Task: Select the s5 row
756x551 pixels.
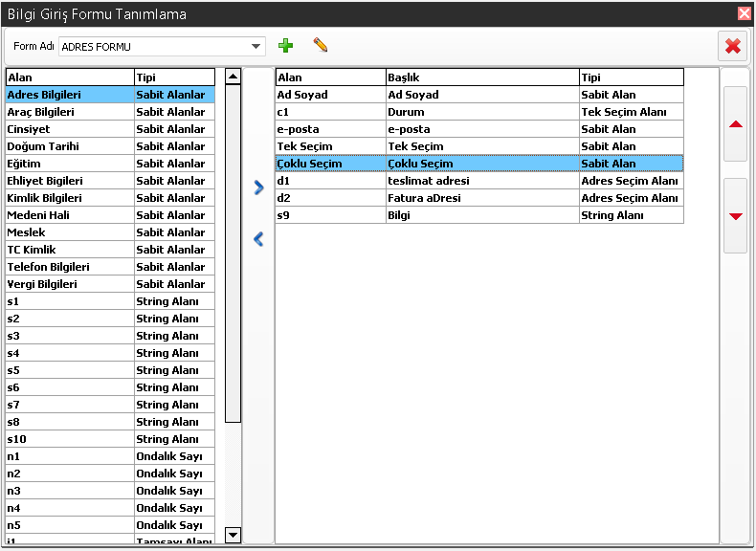Action: 110,370
